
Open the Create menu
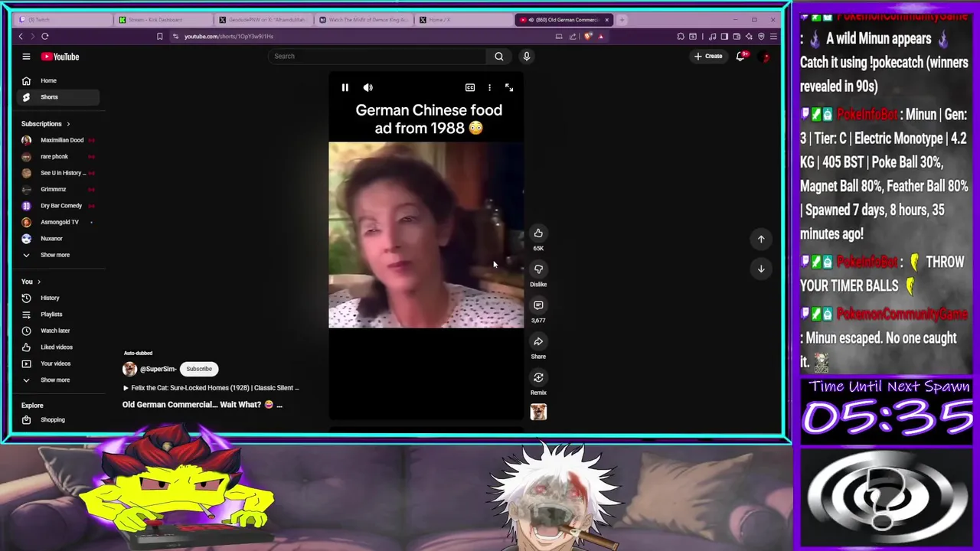click(708, 56)
